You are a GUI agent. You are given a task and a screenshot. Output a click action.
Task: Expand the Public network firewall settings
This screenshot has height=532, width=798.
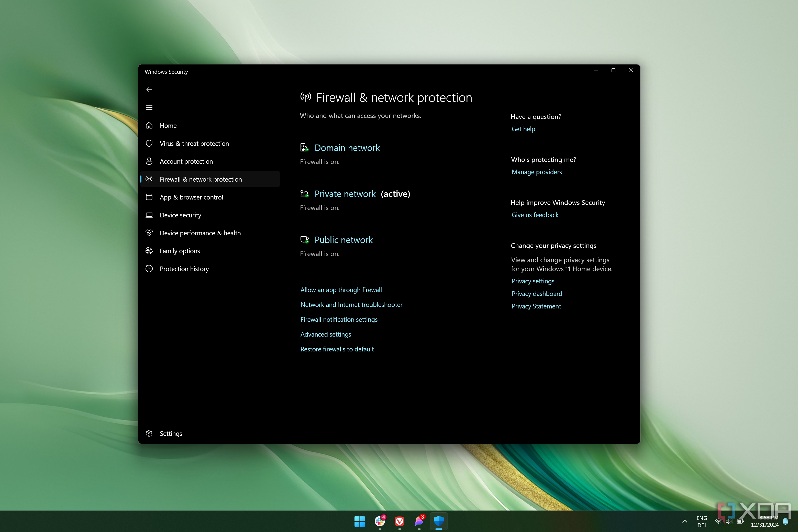[343, 240]
